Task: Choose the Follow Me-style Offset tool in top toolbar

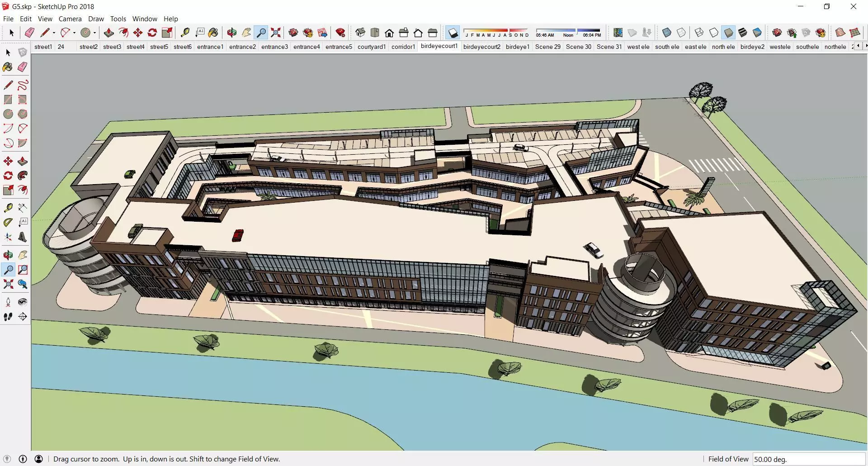Action: tap(123, 33)
